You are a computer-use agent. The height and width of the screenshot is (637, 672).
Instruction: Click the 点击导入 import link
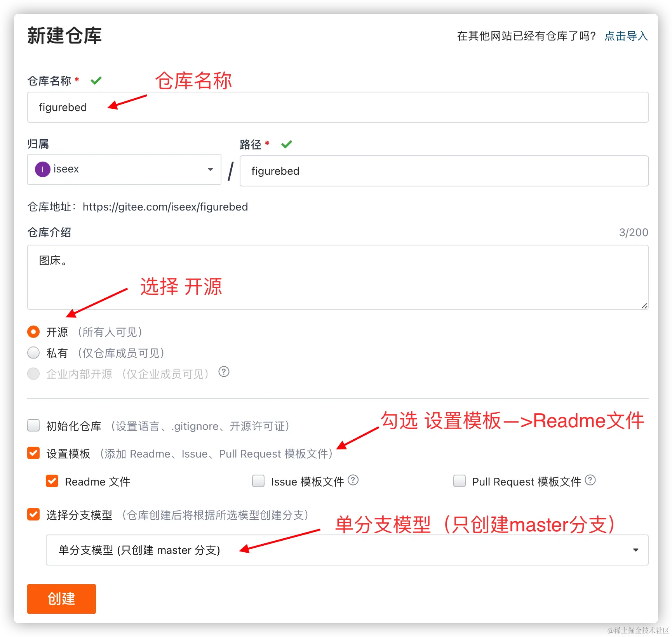pyautogui.click(x=626, y=36)
